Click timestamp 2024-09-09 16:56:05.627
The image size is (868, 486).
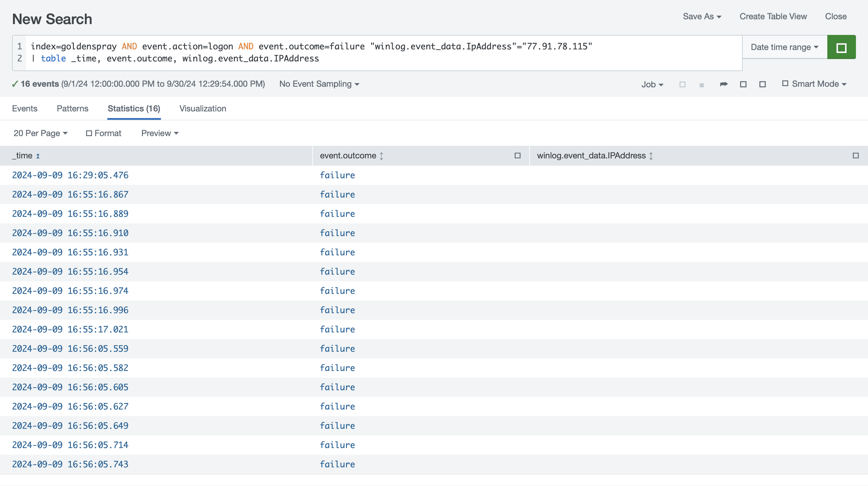click(70, 406)
